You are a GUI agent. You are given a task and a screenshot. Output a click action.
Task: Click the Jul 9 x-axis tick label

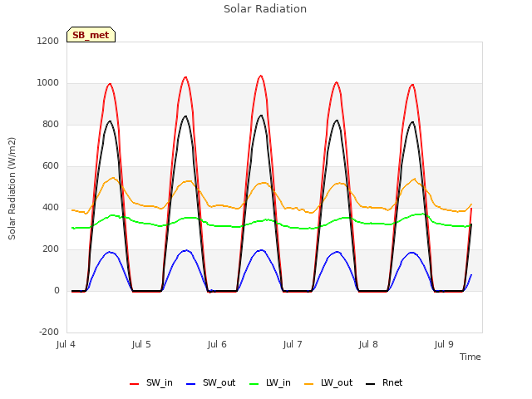[444, 344]
